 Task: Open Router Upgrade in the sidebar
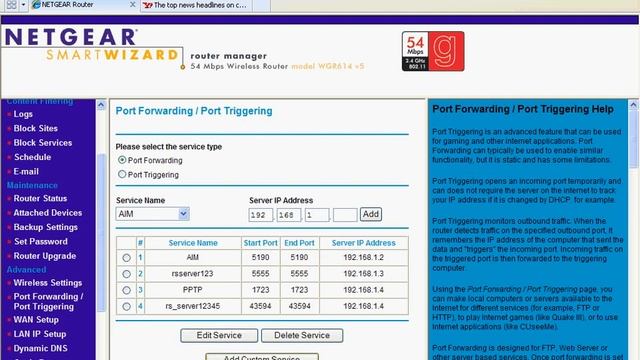45,256
